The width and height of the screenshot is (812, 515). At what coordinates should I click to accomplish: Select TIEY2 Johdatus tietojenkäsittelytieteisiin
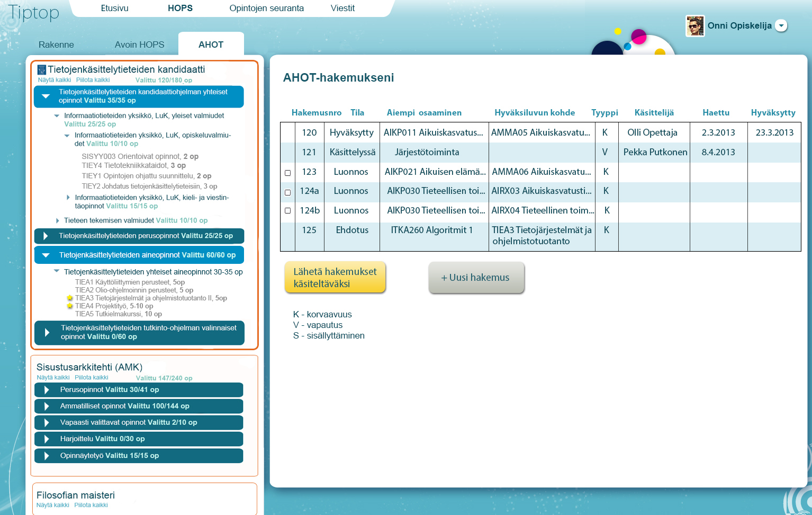pos(149,186)
